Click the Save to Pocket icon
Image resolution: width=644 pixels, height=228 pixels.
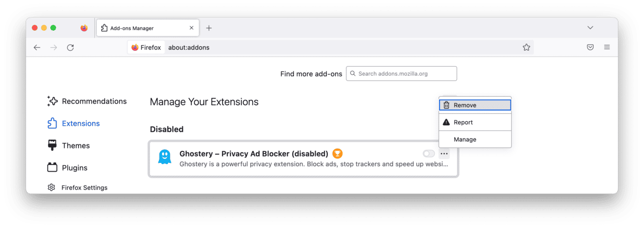(590, 47)
